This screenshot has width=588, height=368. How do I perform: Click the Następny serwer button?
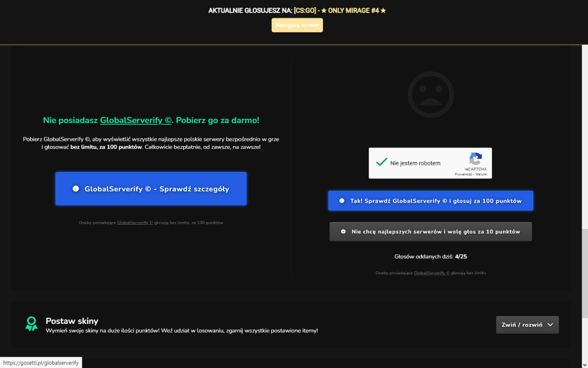297,25
